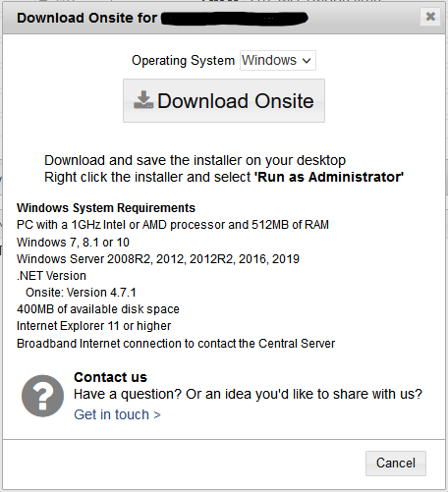Click the Windows Server 2008R2 versions line
Viewport: 448px width, 492px height.
coord(158,259)
